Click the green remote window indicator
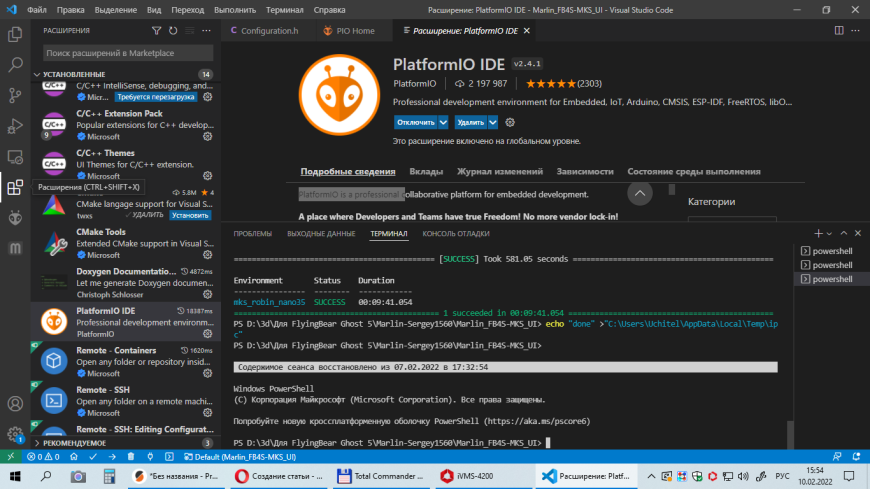Viewport: 870px width, 489px height. click(11, 457)
